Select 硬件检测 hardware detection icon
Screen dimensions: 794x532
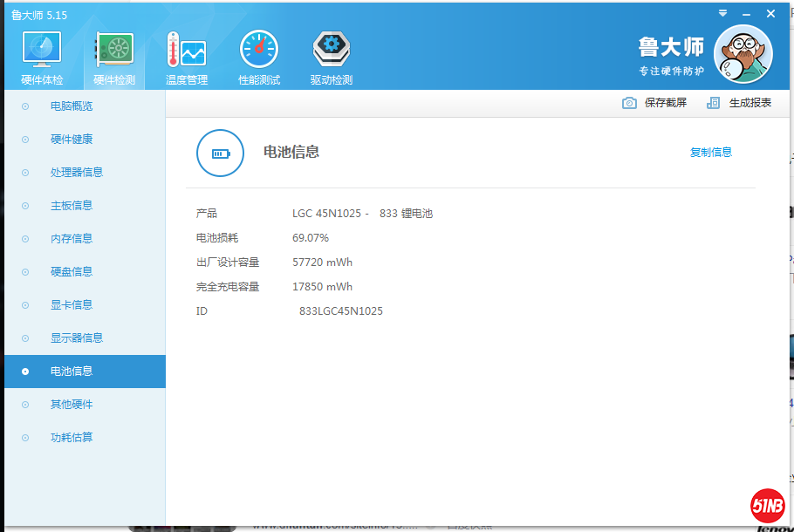point(114,51)
